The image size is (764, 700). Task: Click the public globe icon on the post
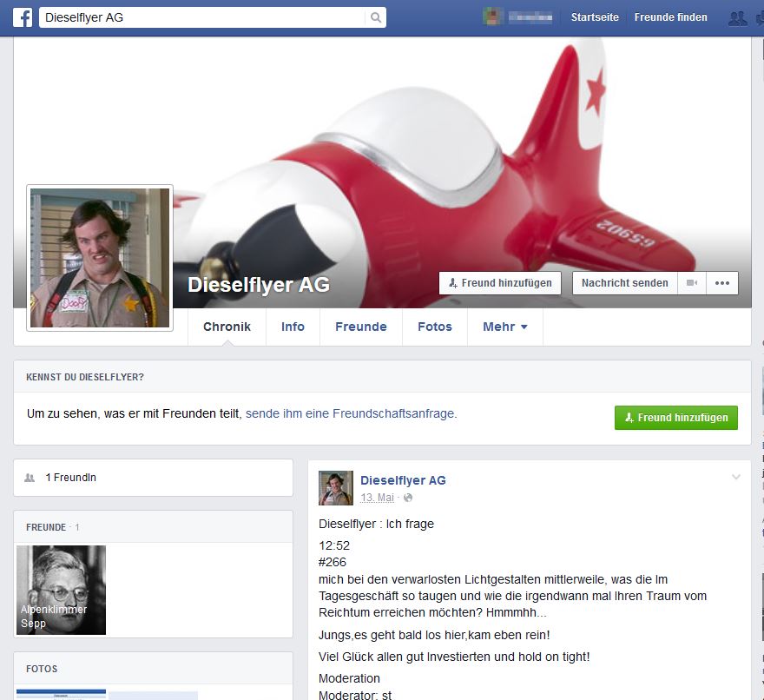[x=408, y=498]
